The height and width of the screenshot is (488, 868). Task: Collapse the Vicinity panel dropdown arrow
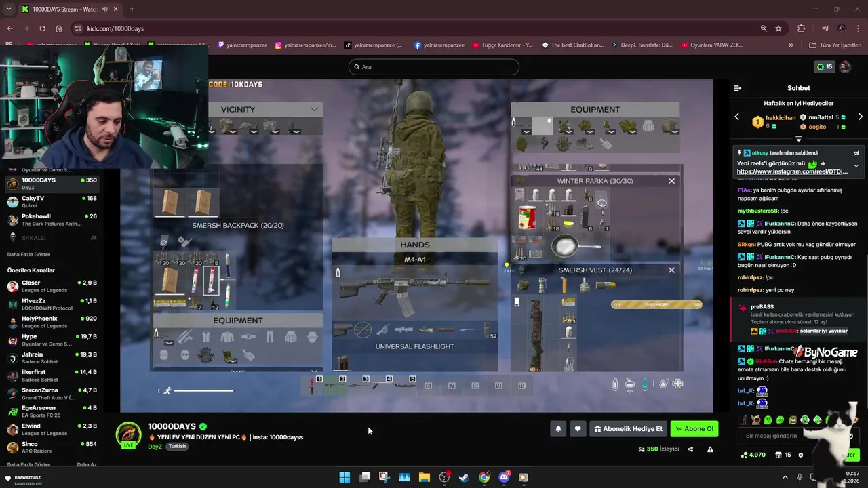[x=314, y=109]
